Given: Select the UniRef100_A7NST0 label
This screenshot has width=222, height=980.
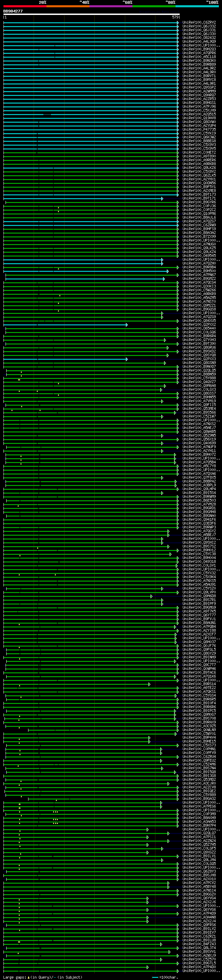Looking at the screenshot, I should [x=199, y=302].
